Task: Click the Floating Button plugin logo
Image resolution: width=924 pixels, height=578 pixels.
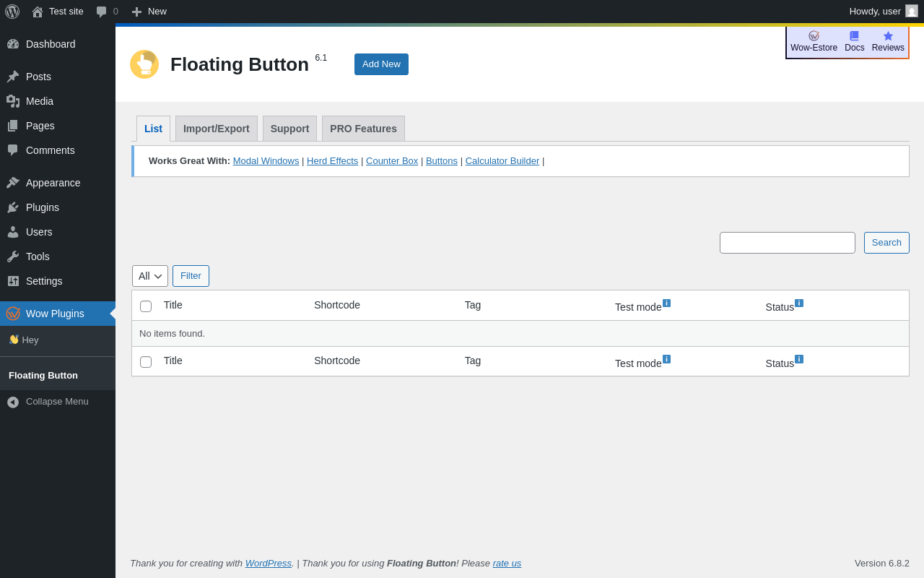Action: click(x=144, y=64)
